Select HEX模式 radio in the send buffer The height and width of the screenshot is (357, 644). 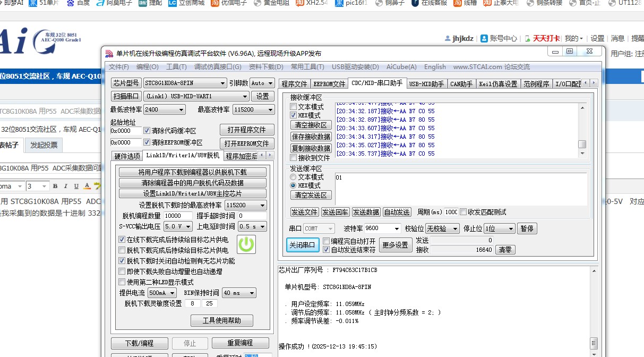click(x=293, y=185)
